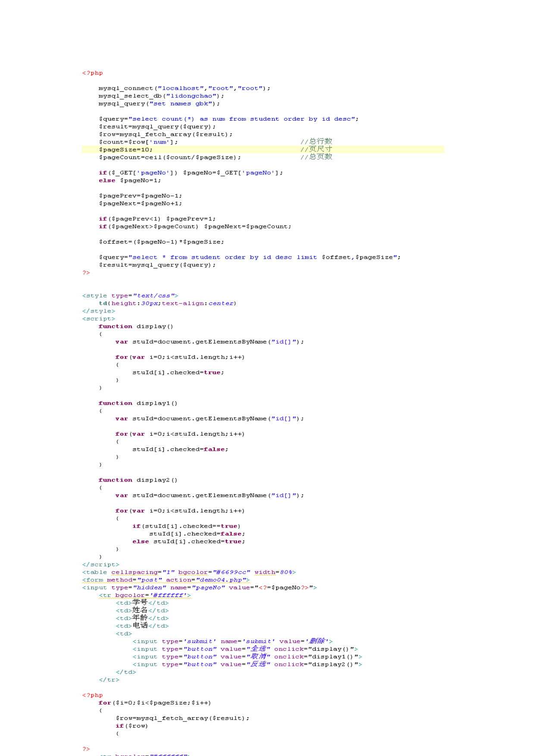Click the //页尺寸 comment
The height and width of the screenshot is (756, 535).
coord(316,149)
